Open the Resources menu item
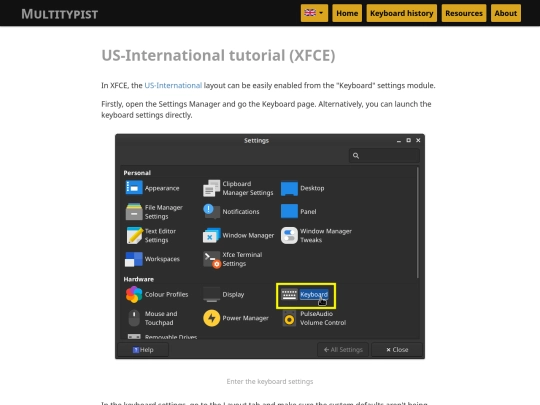The width and height of the screenshot is (540, 405). click(x=464, y=13)
